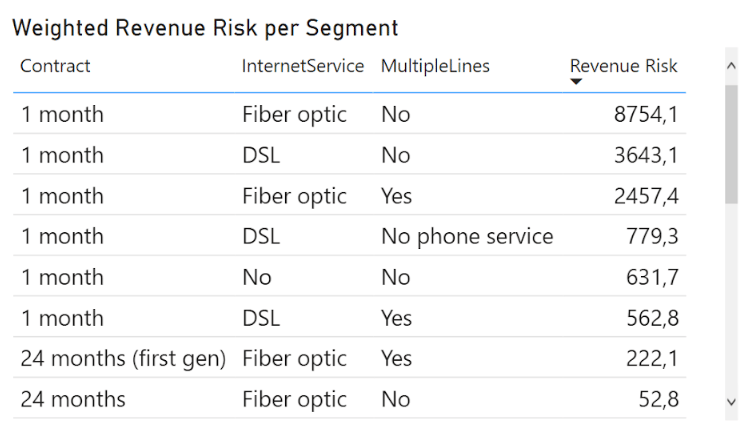This screenshot has width=750, height=429.
Task: Select the 631,7 value cell
Action: click(x=654, y=277)
